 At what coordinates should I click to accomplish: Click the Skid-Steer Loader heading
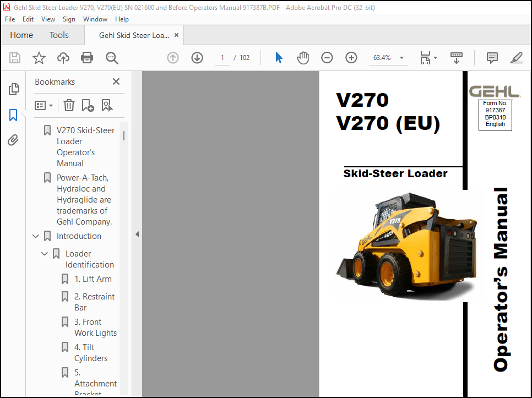pos(395,173)
